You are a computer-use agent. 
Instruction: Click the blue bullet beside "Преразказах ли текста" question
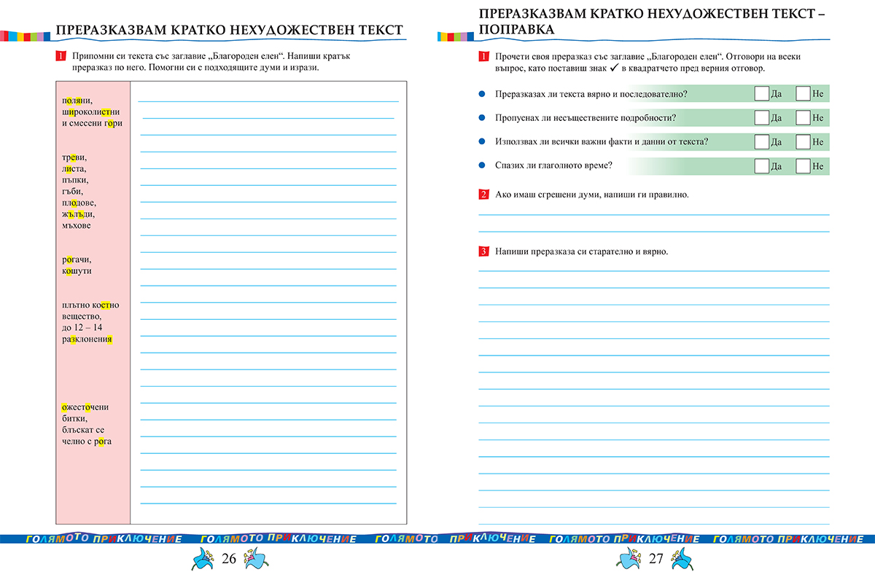[x=481, y=94]
